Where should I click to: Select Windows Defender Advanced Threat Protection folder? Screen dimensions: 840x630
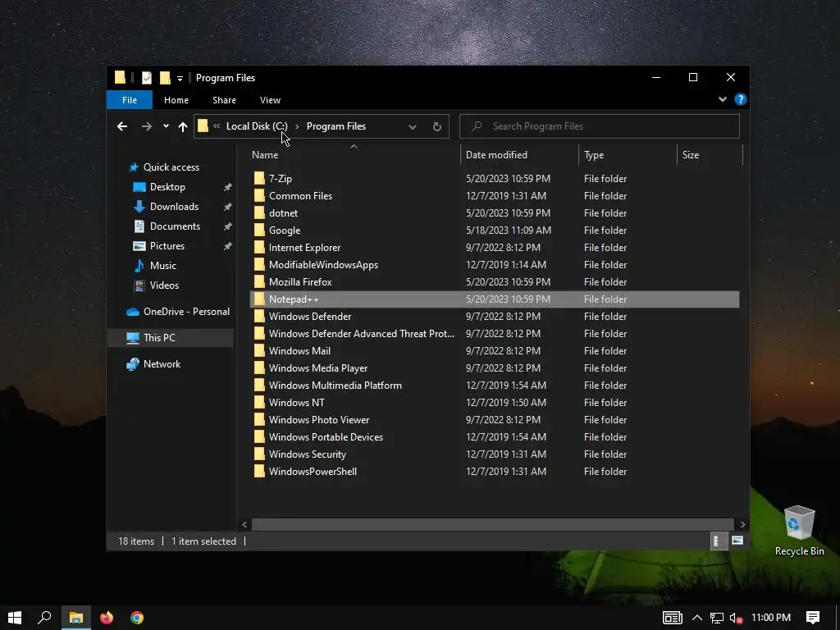tap(362, 334)
